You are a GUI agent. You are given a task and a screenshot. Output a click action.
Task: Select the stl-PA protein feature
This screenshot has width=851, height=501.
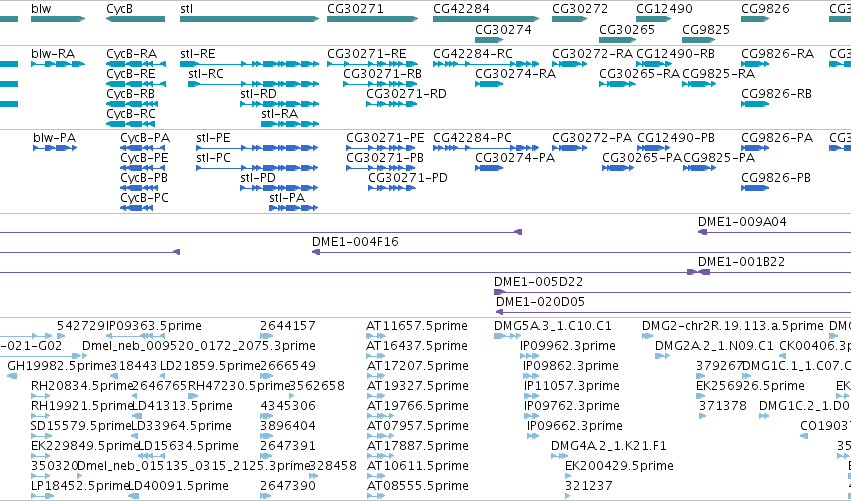(294, 208)
